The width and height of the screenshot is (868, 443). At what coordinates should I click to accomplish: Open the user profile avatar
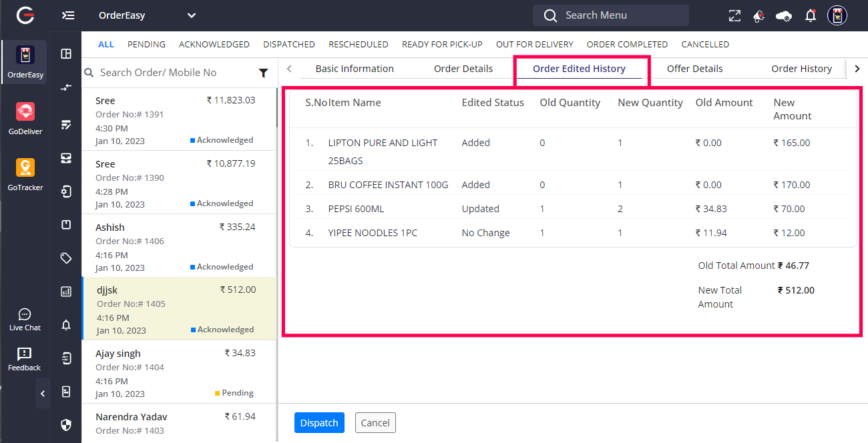click(837, 15)
